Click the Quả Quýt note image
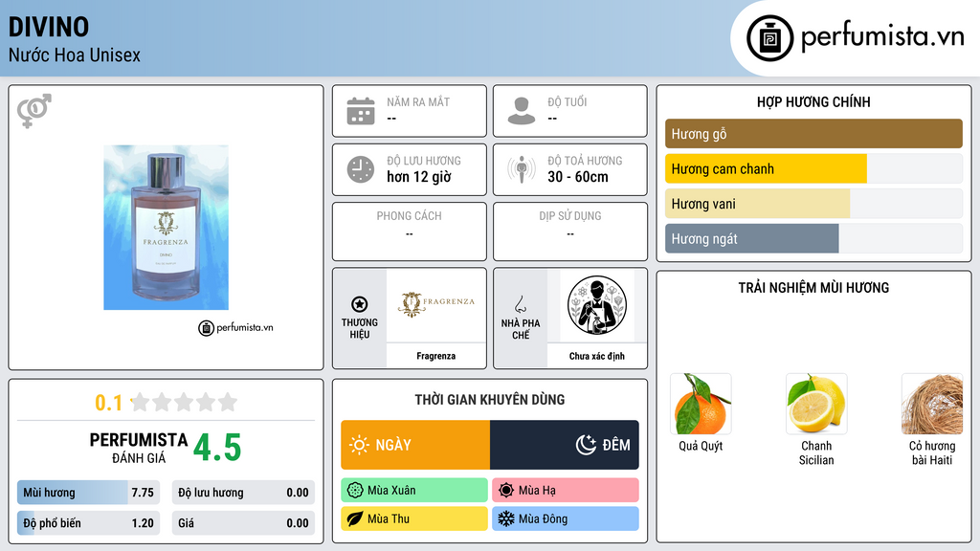 (701, 404)
